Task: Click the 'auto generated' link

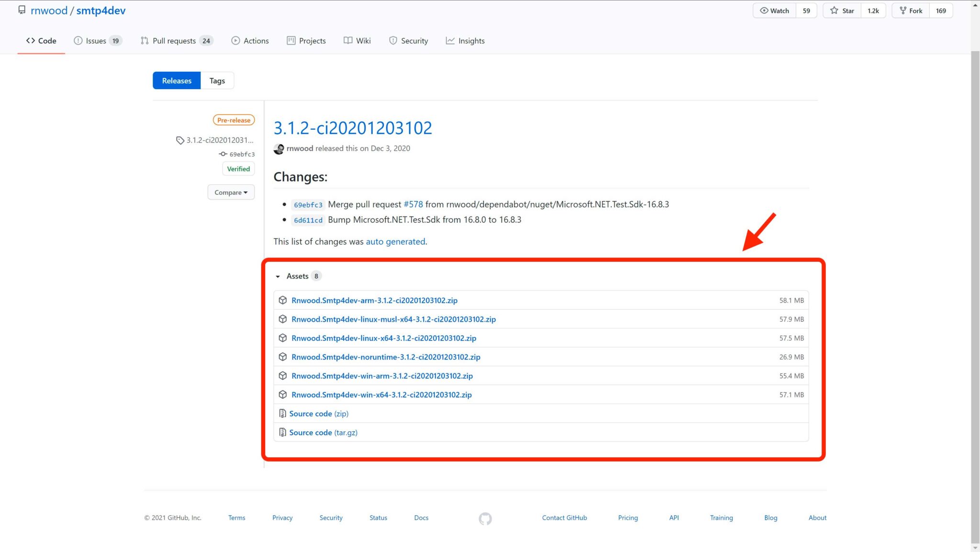Action: coord(395,241)
